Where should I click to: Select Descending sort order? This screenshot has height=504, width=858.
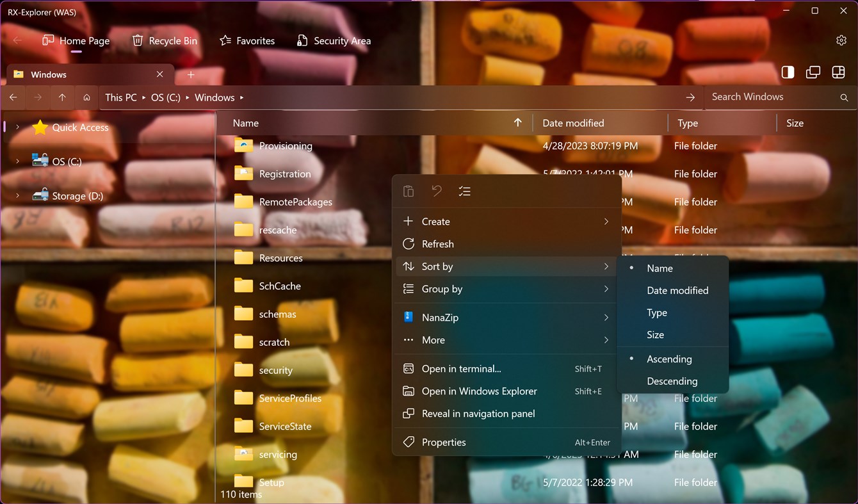(x=672, y=381)
